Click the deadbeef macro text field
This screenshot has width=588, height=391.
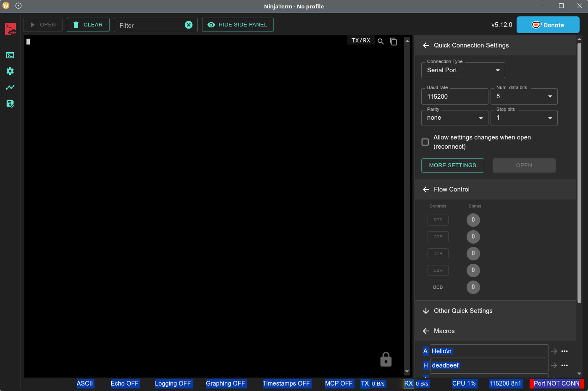[489, 365]
